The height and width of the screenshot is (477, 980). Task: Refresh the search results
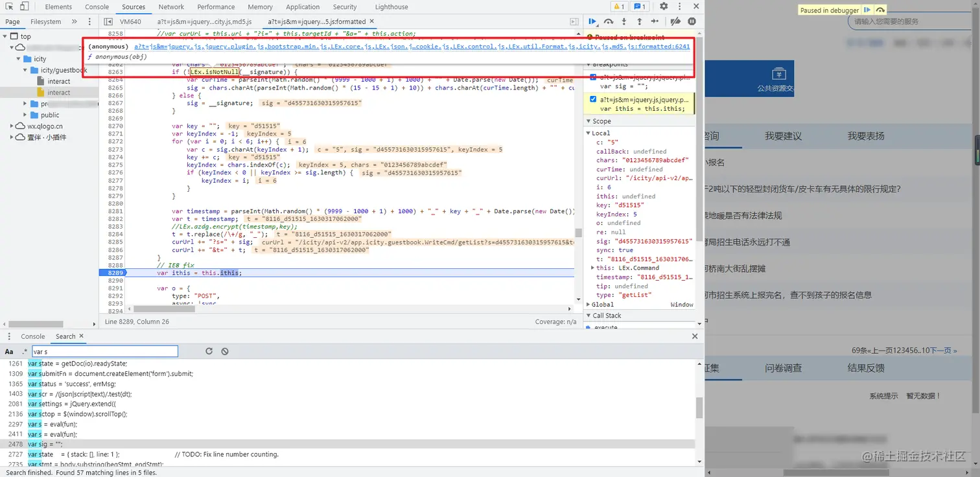coord(209,351)
